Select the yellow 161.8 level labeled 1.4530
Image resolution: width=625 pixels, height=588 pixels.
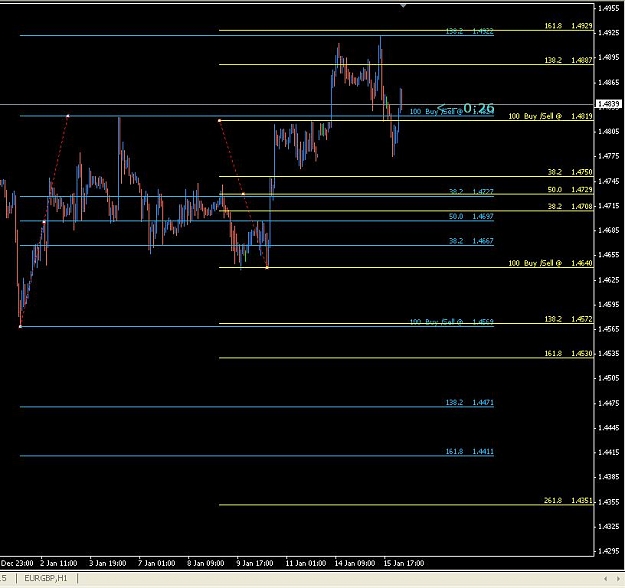(x=568, y=354)
